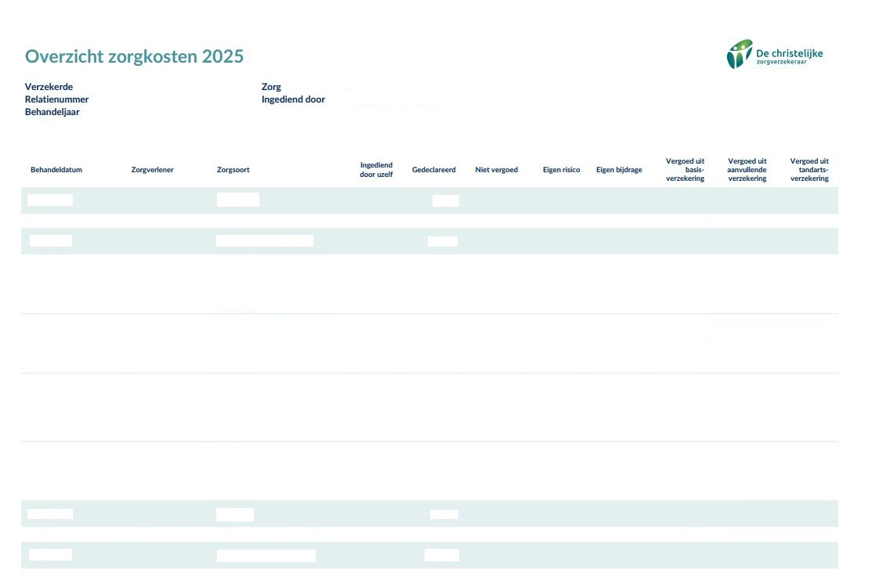Click the first row's redacted Behandeldatum cell
The height and width of the screenshot is (588, 872).
[x=50, y=200]
